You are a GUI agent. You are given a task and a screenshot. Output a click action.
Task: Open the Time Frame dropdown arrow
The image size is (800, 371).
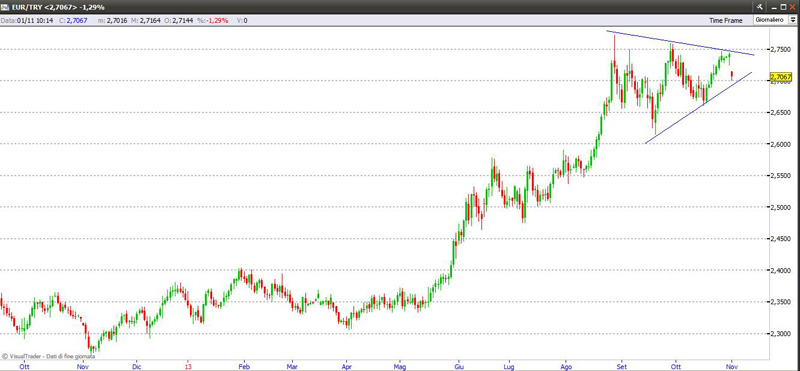tap(792, 20)
